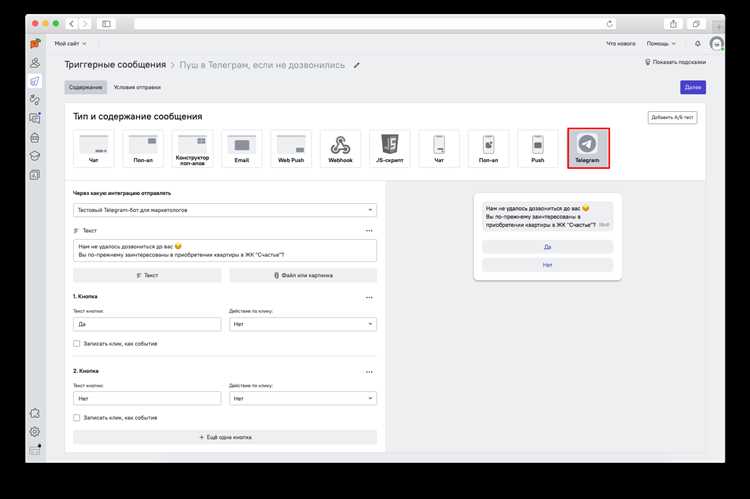Screen dimensions: 750x499
Task: Open click action dropdown for button 2
Action: coord(303,398)
